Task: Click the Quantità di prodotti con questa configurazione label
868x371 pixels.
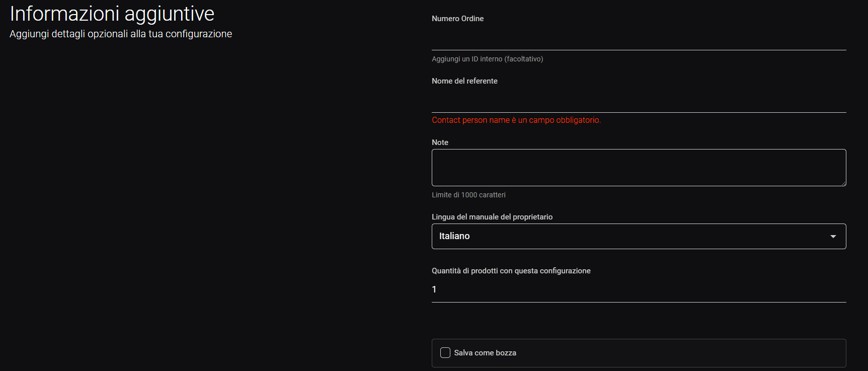Action: [511, 271]
